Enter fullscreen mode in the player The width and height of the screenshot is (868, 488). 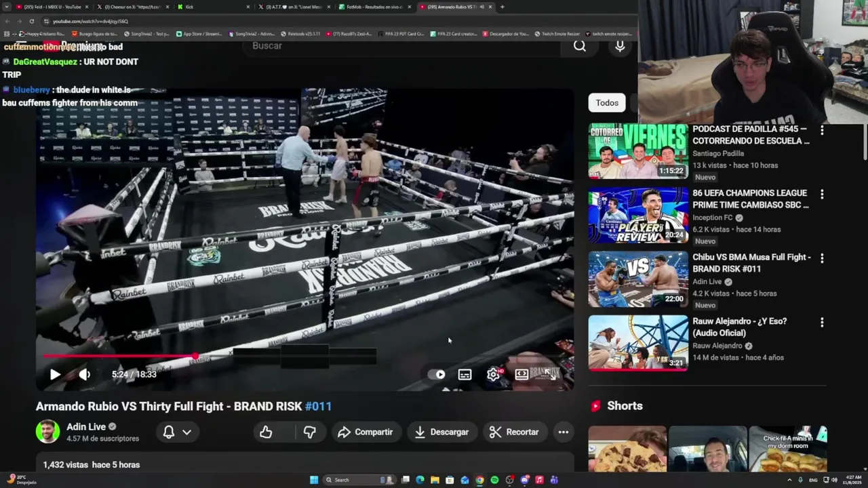tap(551, 374)
